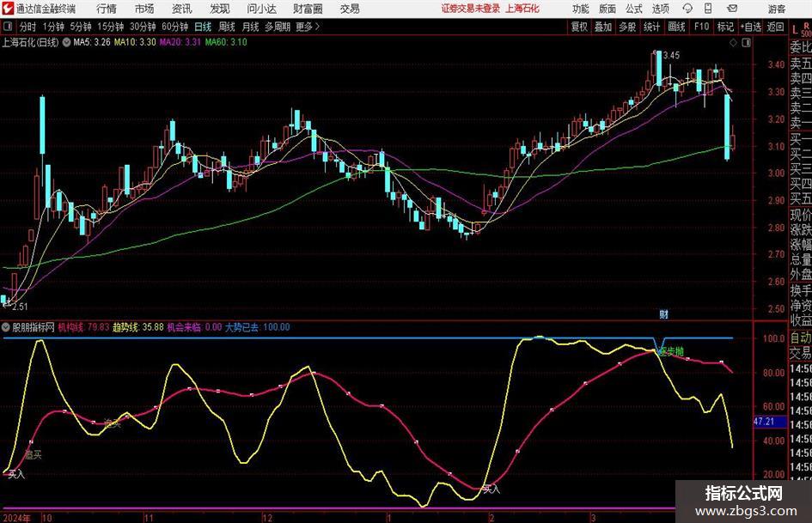Image resolution: width=812 pixels, height=523 pixels.
Task: Click the 12 month marker on date axis
Action: (x=267, y=518)
